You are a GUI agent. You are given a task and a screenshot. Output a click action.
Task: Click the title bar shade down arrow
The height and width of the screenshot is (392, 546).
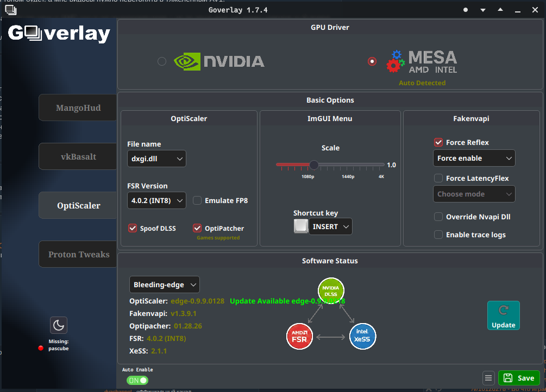[x=483, y=10]
